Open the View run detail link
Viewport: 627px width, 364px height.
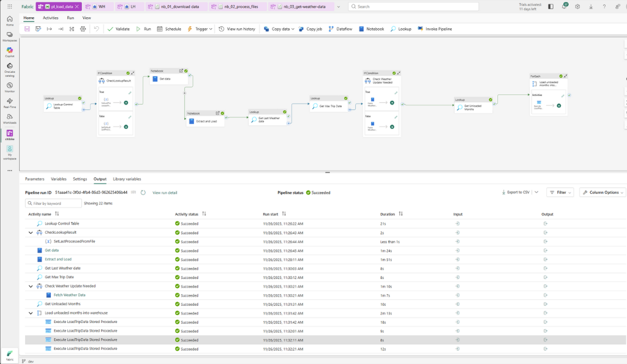point(165,193)
